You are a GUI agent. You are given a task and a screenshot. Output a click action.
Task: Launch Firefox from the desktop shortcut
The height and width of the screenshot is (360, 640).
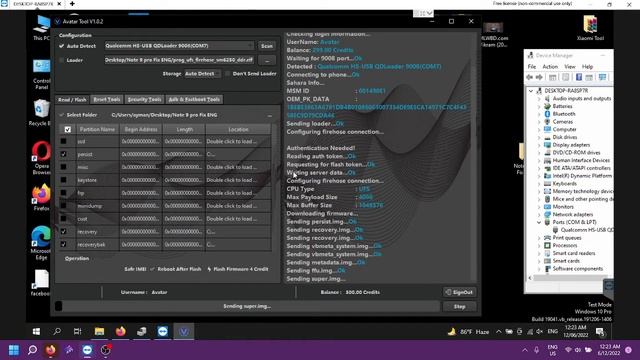click(42, 197)
